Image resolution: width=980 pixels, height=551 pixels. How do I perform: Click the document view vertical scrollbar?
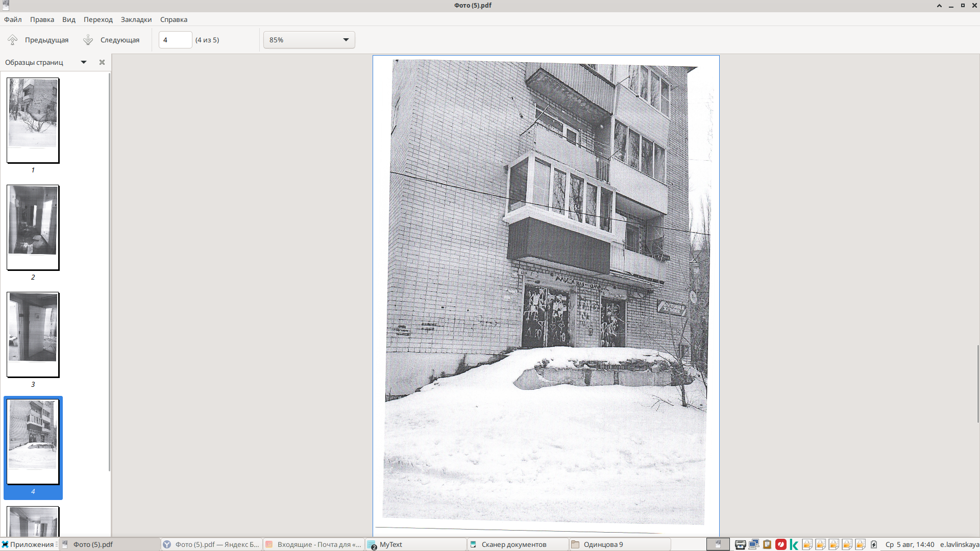(x=978, y=384)
